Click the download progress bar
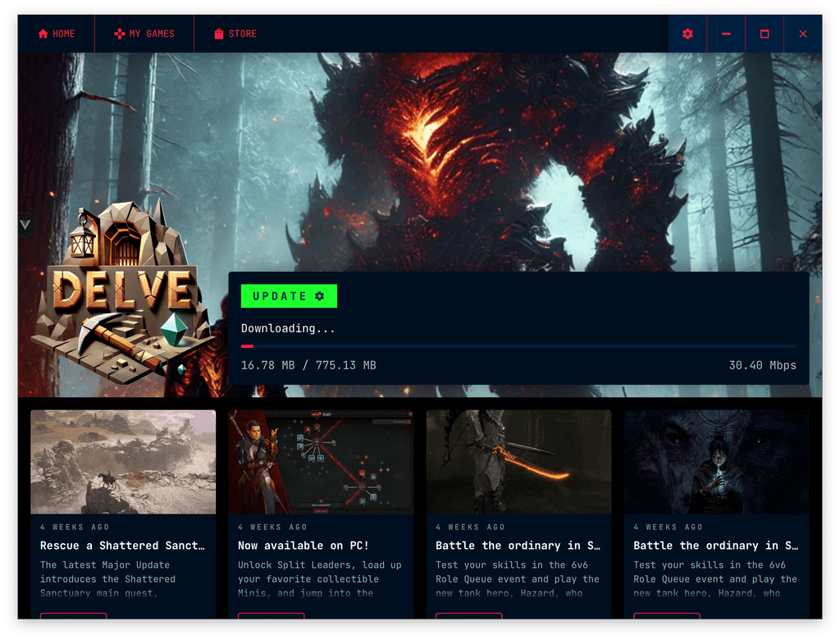840x640 pixels. click(x=518, y=346)
